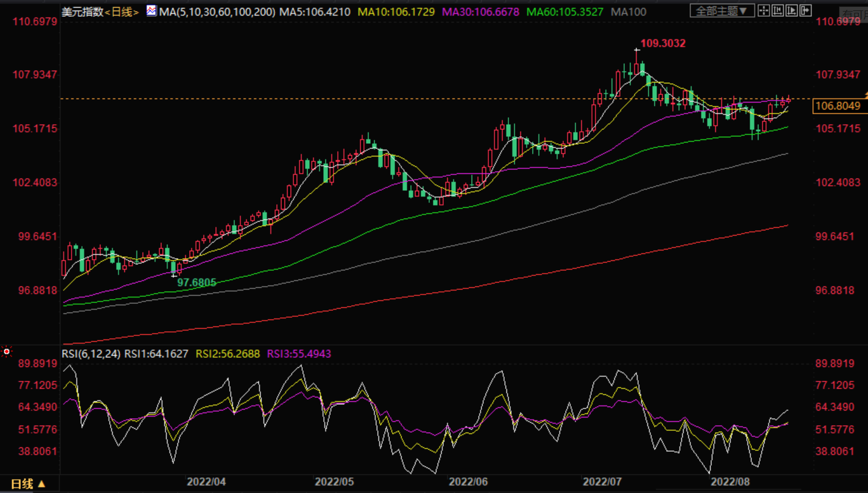Image resolution: width=868 pixels, height=493 pixels.
Task: Click the 109.3032 high price marker
Action: tap(663, 43)
